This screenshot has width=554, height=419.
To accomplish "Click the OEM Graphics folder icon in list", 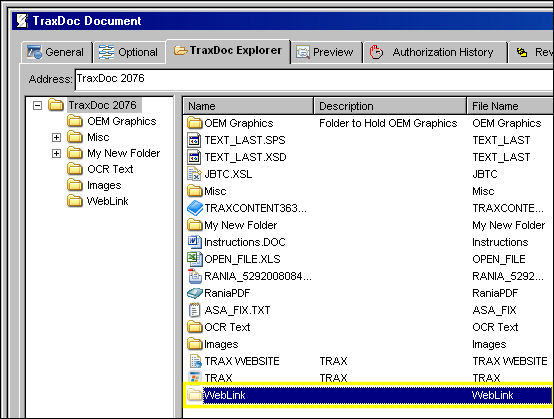I will click(x=195, y=123).
